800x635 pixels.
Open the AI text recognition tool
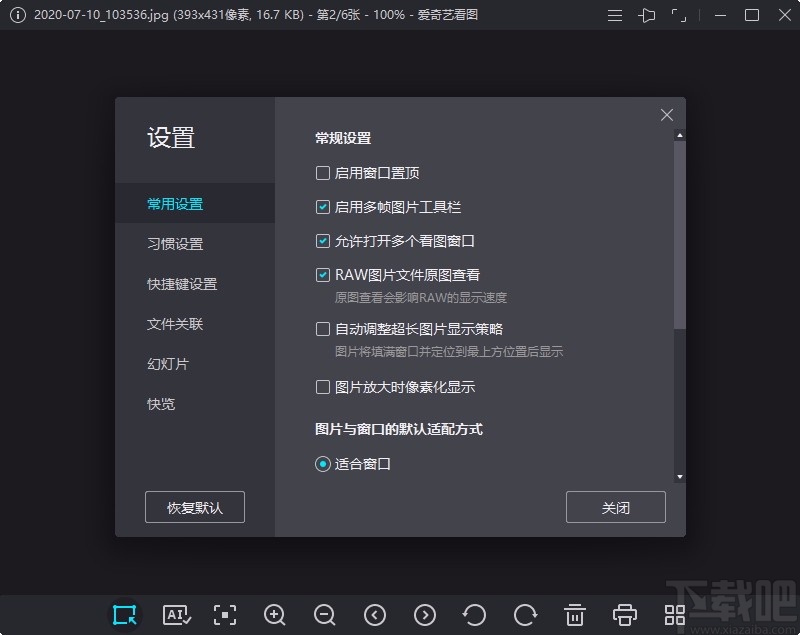176,615
